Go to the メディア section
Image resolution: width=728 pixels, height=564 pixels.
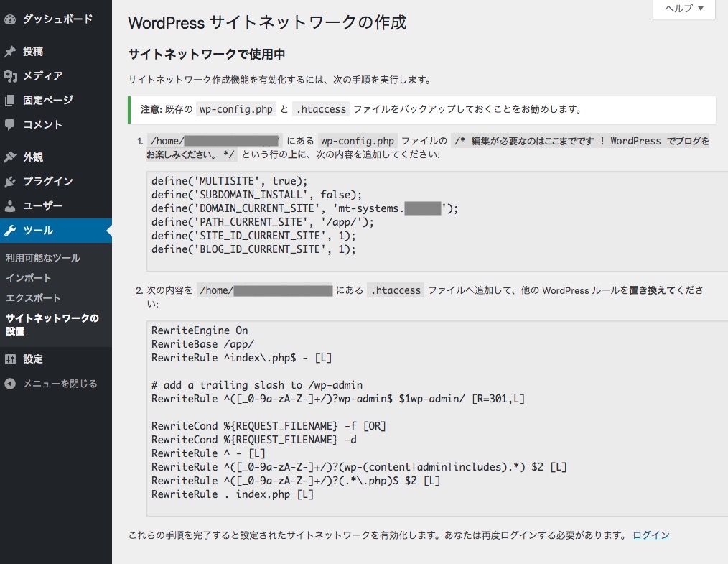tap(56, 75)
